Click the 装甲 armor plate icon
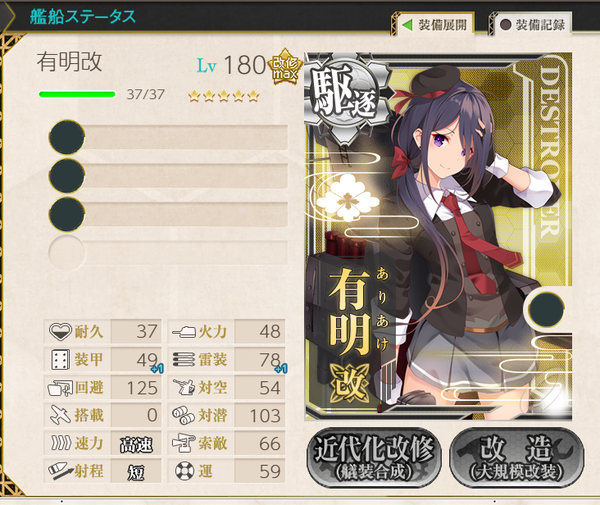 60,359
